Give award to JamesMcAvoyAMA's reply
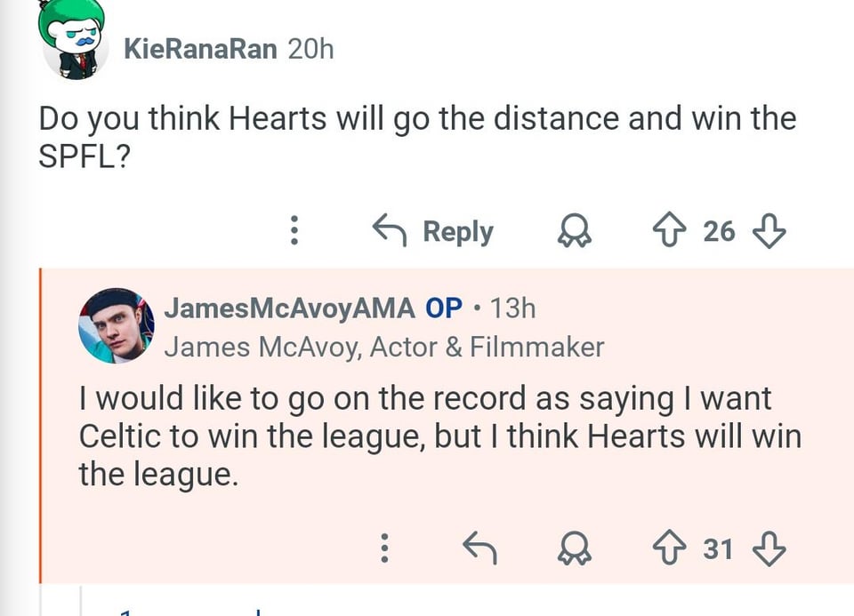Image resolution: width=854 pixels, height=616 pixels. [574, 549]
